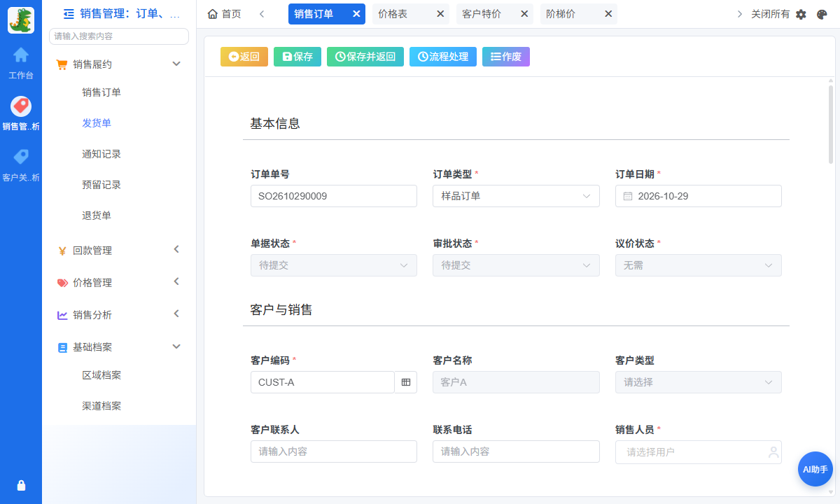
Task: Select the 销售管理 tag icon
Action: [x=21, y=106]
